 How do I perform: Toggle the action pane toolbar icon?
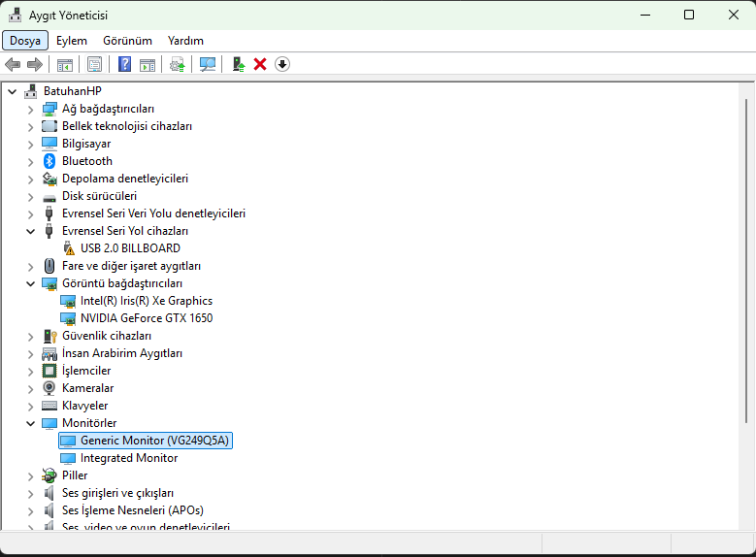coord(148,64)
